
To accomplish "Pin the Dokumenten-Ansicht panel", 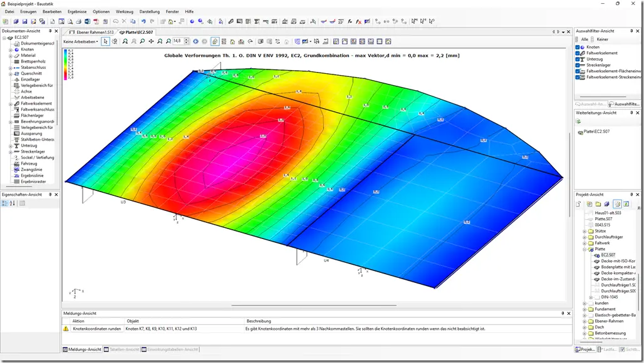I will [50, 31].
